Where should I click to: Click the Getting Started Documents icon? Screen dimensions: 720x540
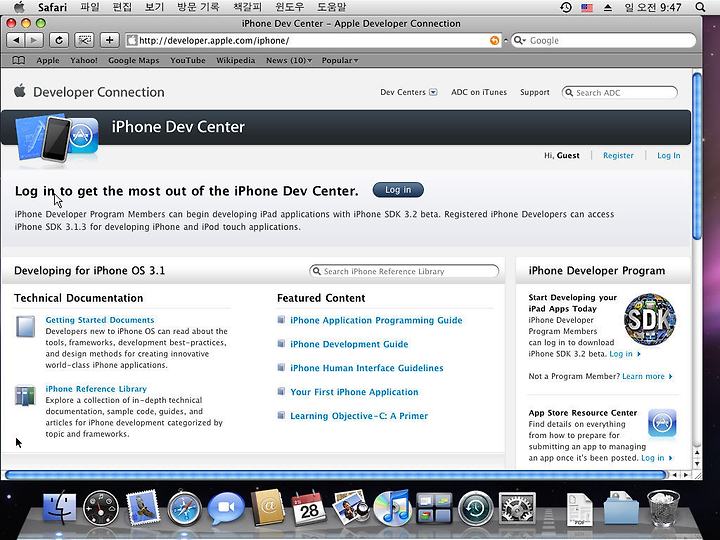(25, 326)
